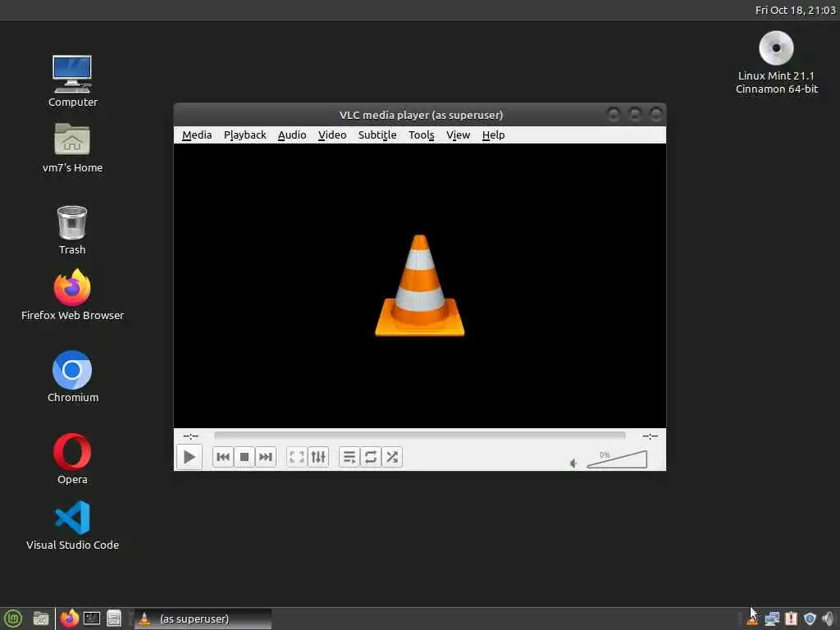Viewport: 840px width, 630px height.
Task: Select Linux Mint 21.1 disc icon
Action: click(x=776, y=62)
